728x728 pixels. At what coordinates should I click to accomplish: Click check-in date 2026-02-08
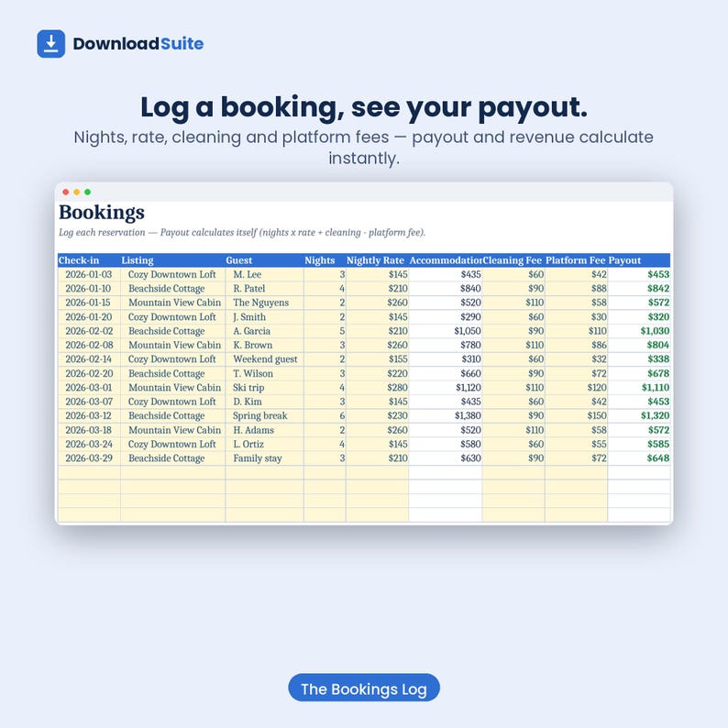click(89, 345)
